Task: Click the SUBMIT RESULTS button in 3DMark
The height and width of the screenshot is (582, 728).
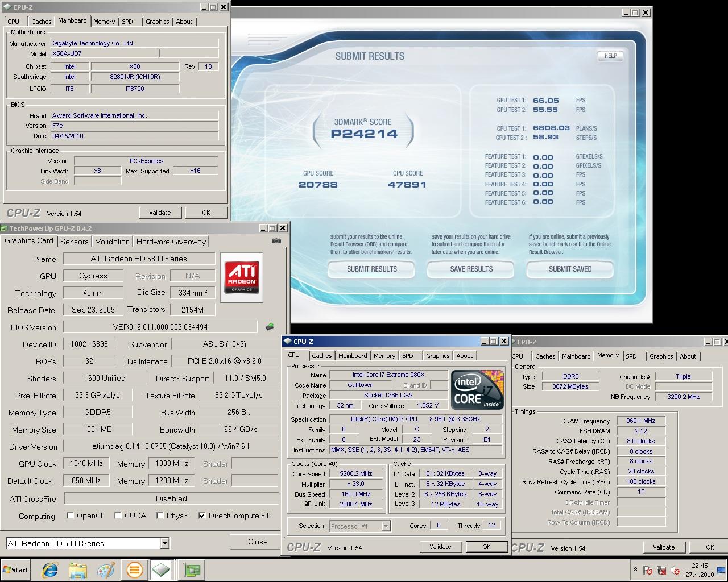Action: click(372, 269)
